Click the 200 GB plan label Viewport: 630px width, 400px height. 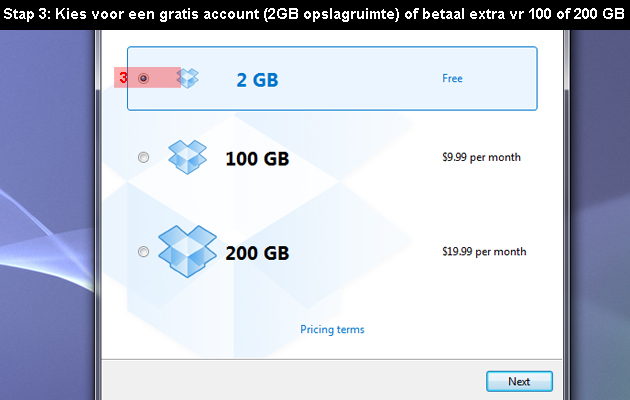point(257,253)
